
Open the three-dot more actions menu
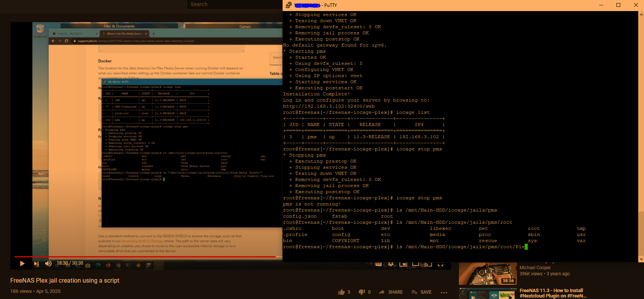(444, 293)
